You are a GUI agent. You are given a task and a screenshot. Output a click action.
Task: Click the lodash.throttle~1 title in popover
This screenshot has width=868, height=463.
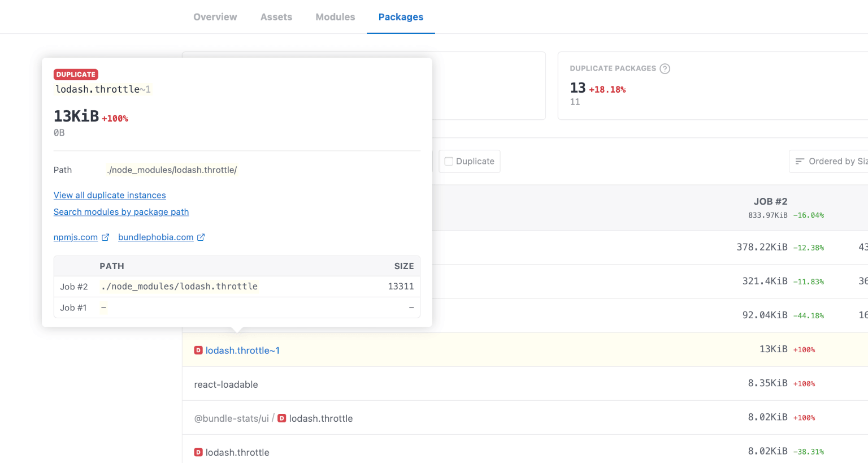(x=103, y=89)
